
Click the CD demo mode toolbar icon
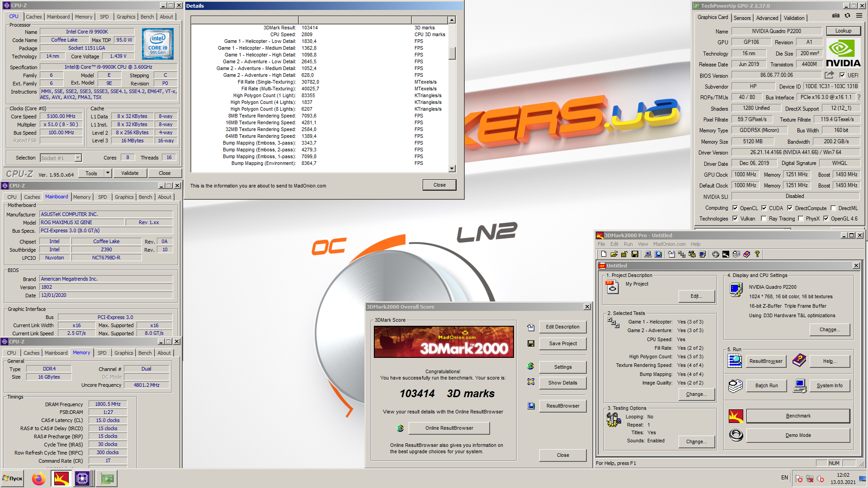tap(716, 254)
